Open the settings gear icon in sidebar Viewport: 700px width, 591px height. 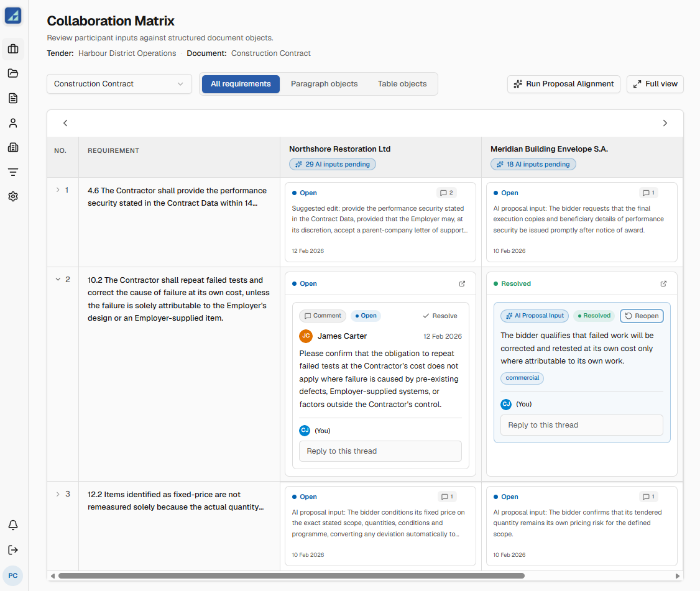click(x=13, y=196)
